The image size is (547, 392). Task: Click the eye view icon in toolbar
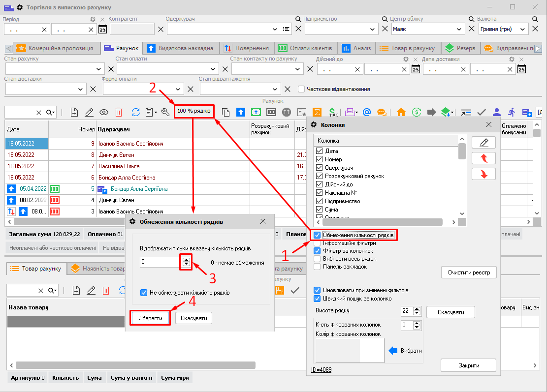click(x=104, y=112)
